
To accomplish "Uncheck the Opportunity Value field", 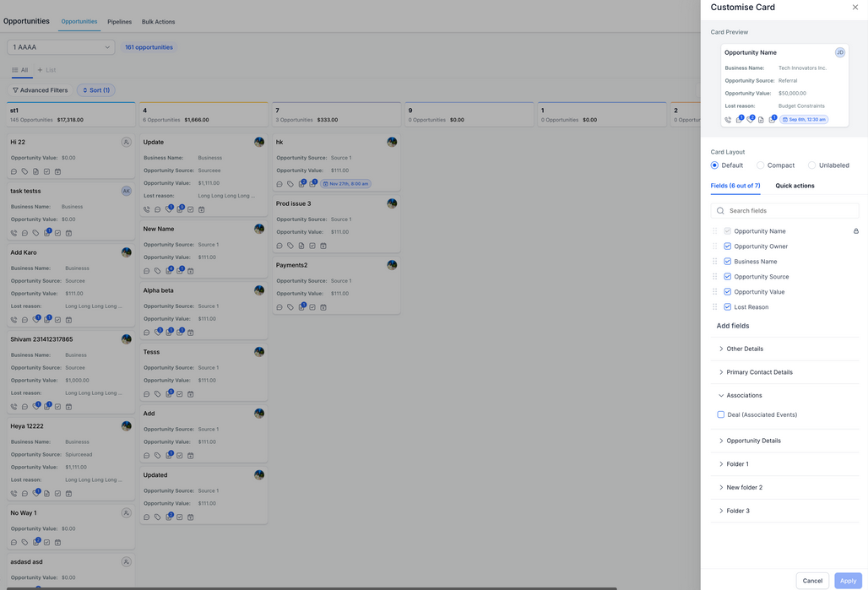I will [x=727, y=292].
